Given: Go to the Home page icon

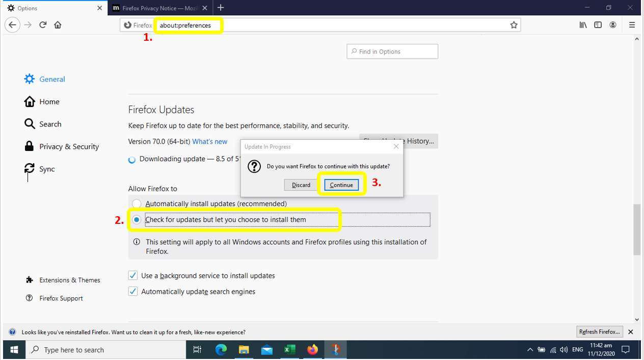Looking at the screenshot, I should click(x=58, y=25).
